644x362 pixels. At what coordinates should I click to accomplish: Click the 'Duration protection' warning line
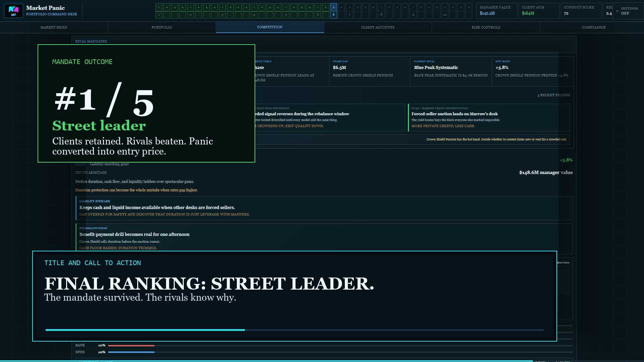point(137,190)
